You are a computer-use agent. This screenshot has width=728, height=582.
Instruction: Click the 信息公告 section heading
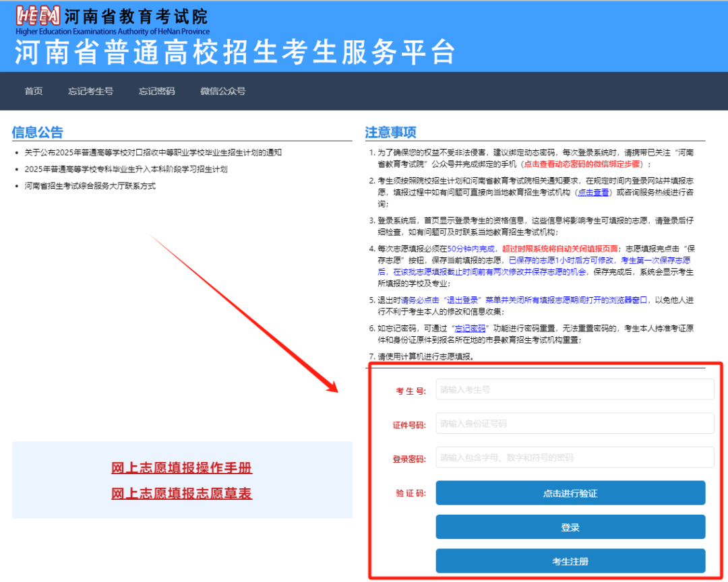(x=37, y=132)
